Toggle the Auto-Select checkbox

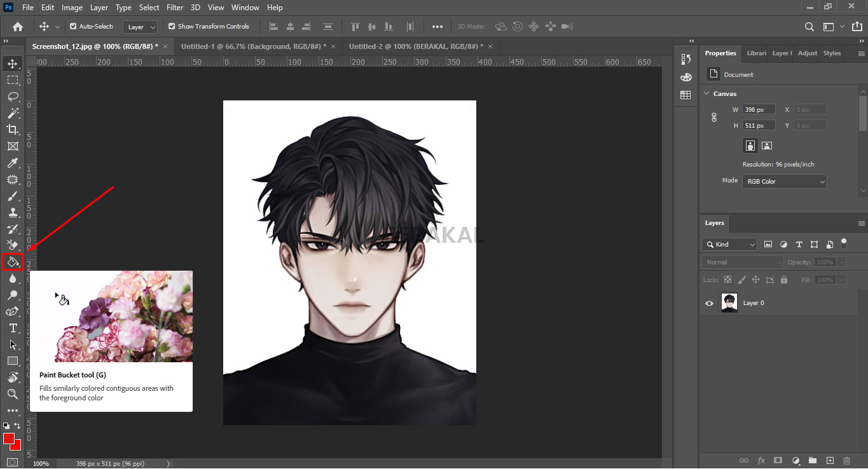pyautogui.click(x=73, y=27)
